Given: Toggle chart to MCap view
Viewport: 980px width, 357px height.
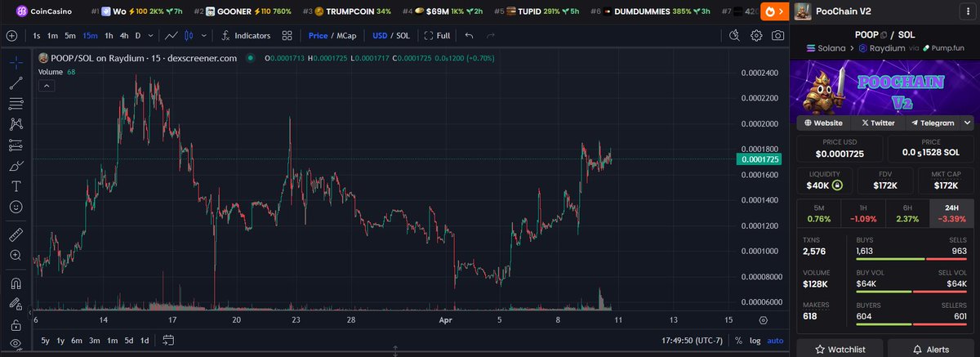Looking at the screenshot, I should coord(345,36).
